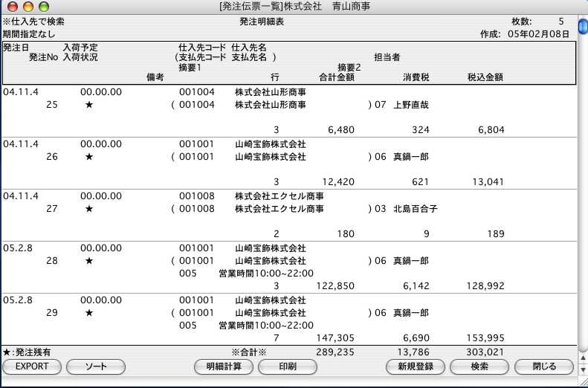Image resolution: width=588 pixels, height=388 pixels.
Task: Click the star icon for order 25
Action: tap(89, 106)
